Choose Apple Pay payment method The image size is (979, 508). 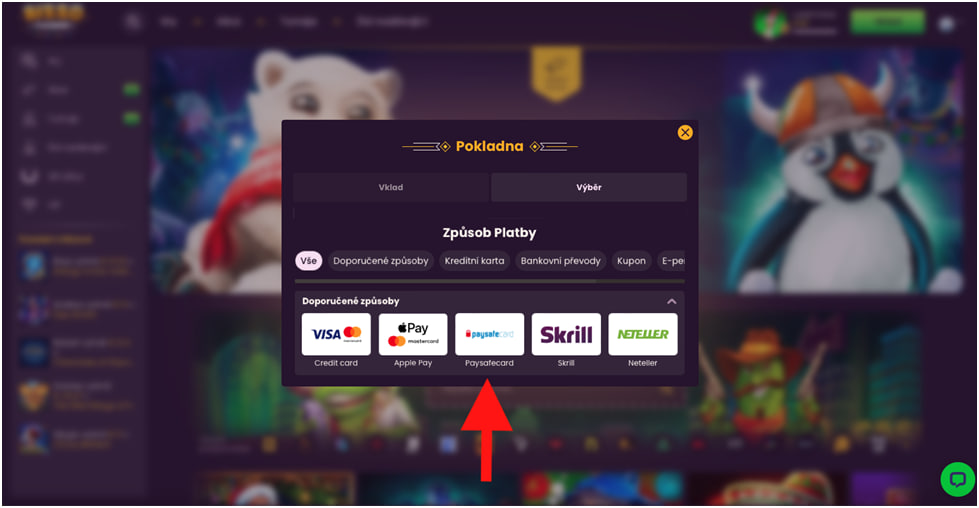pyautogui.click(x=413, y=334)
